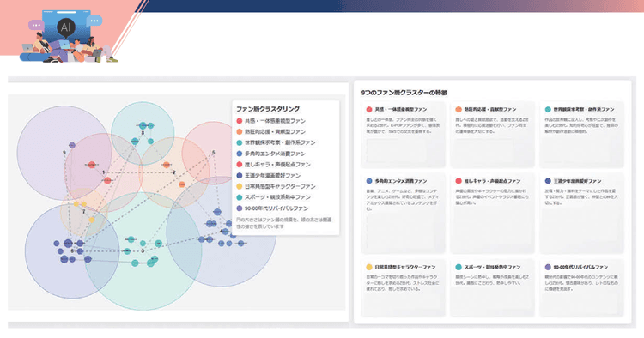644x338 pixels.
Task: Open the 日常共感型キャラクターファン feature card title
Action: [x=405, y=267]
